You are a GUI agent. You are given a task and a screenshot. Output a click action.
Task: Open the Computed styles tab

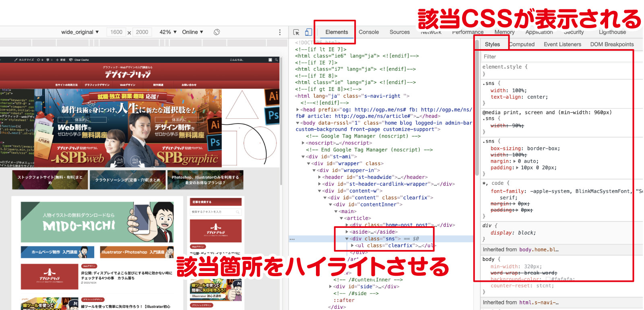[x=522, y=44]
